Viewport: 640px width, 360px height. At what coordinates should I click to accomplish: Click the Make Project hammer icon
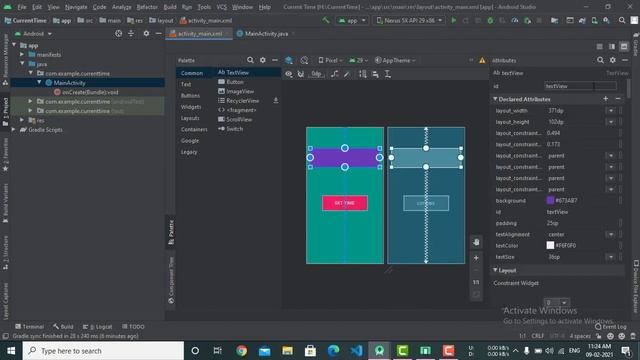coord(326,20)
